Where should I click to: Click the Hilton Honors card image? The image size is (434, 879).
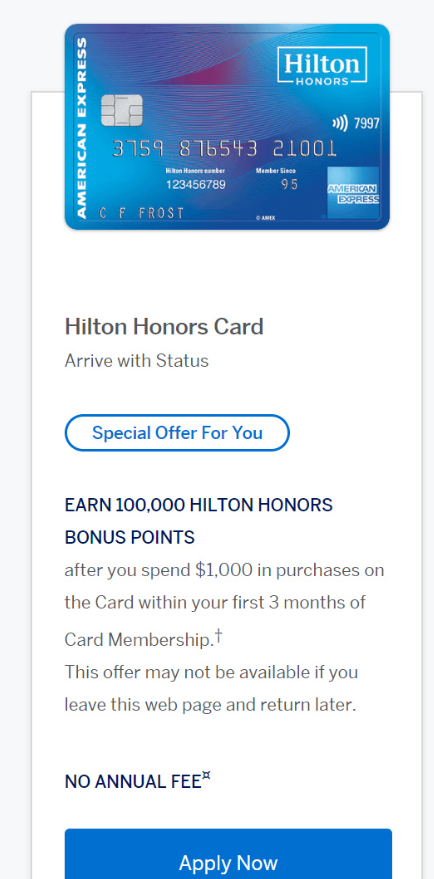(x=227, y=127)
